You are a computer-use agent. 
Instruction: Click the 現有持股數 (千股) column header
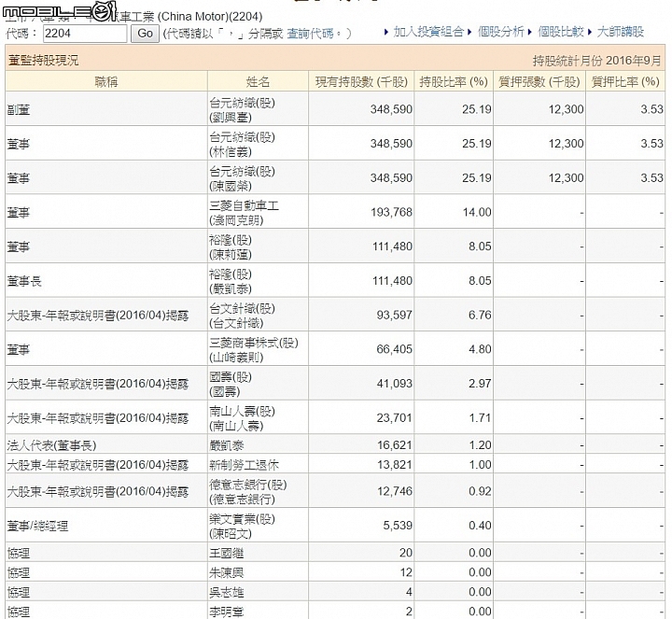click(361, 81)
